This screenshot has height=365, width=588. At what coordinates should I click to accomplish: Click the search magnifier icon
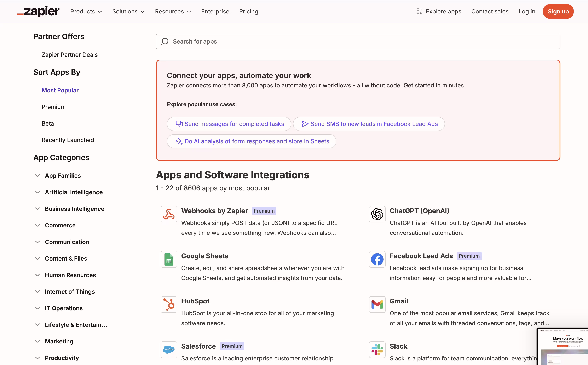[x=165, y=41]
